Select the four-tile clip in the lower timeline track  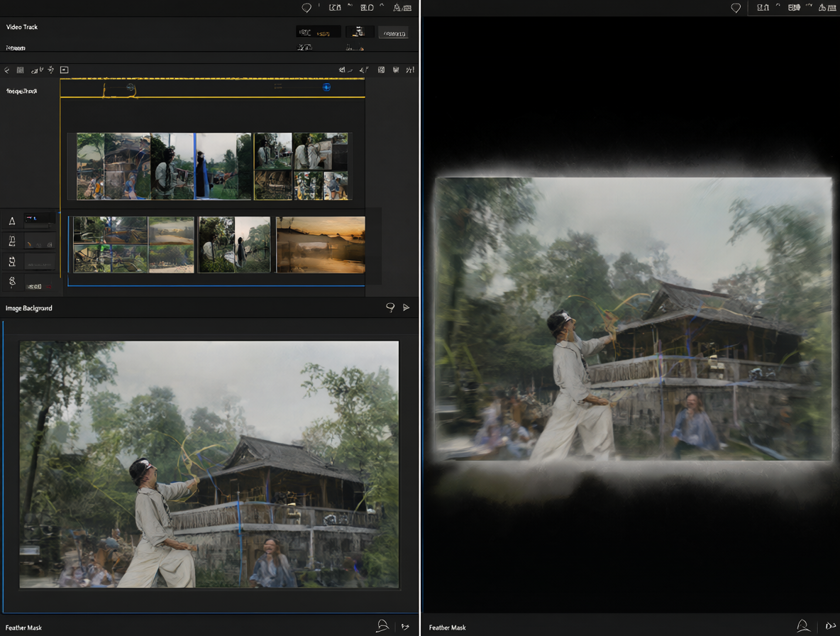tap(133, 245)
